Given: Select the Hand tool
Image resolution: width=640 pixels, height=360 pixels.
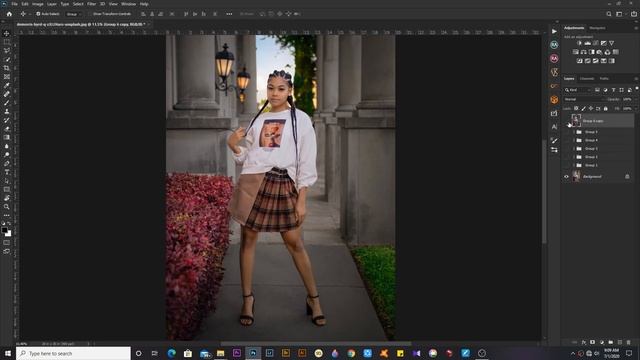Looking at the screenshot, I should [x=7, y=198].
